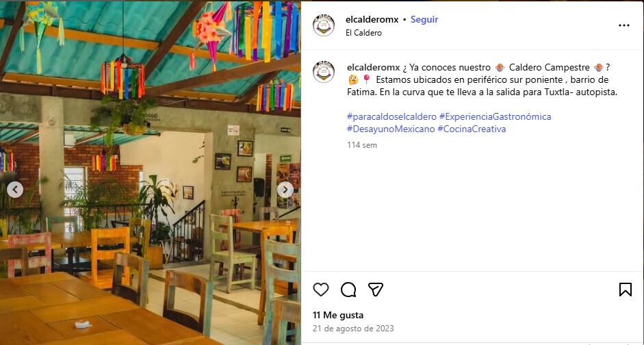
Task: Click the 21 de agosto de 2023 date
Action: tap(353, 329)
